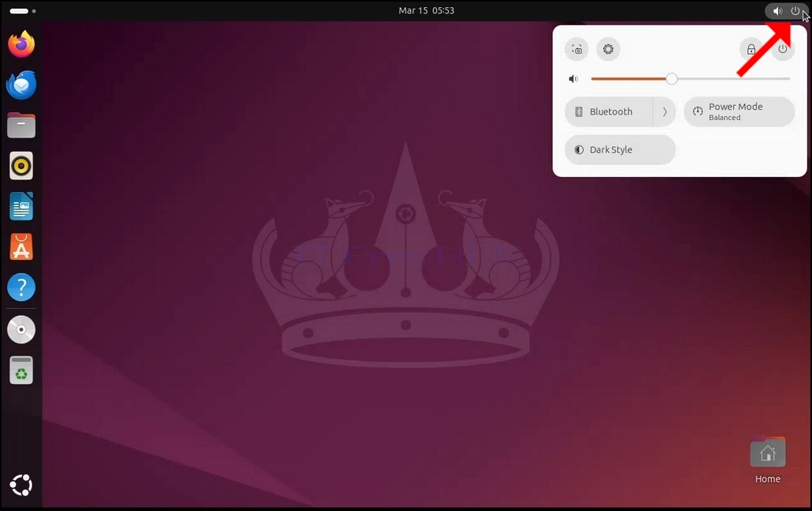Image resolution: width=812 pixels, height=511 pixels.
Task: Open the Power Mode Balanced menu
Action: click(739, 112)
